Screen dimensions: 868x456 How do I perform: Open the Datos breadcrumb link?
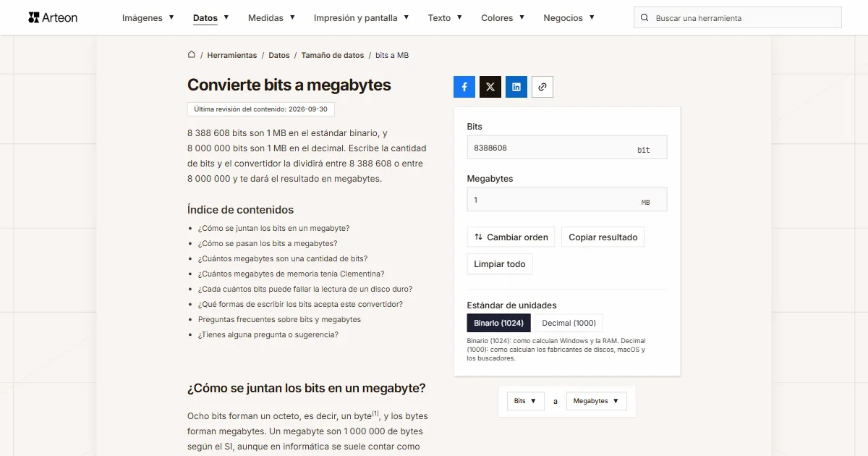279,55
